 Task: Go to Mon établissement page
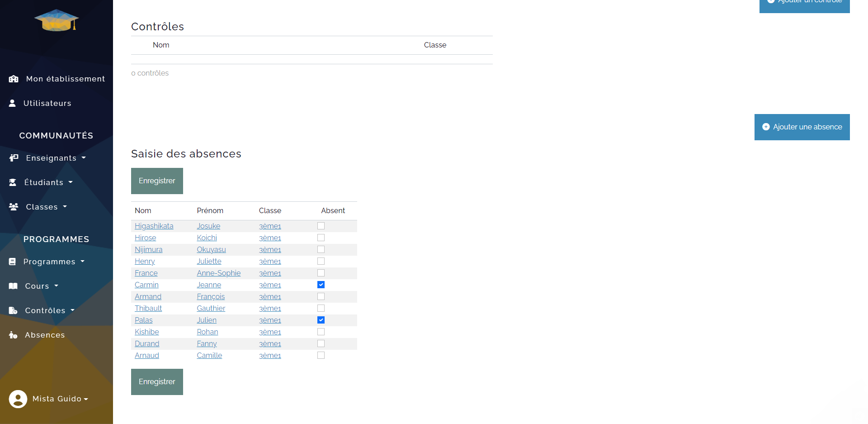pyautogui.click(x=65, y=79)
